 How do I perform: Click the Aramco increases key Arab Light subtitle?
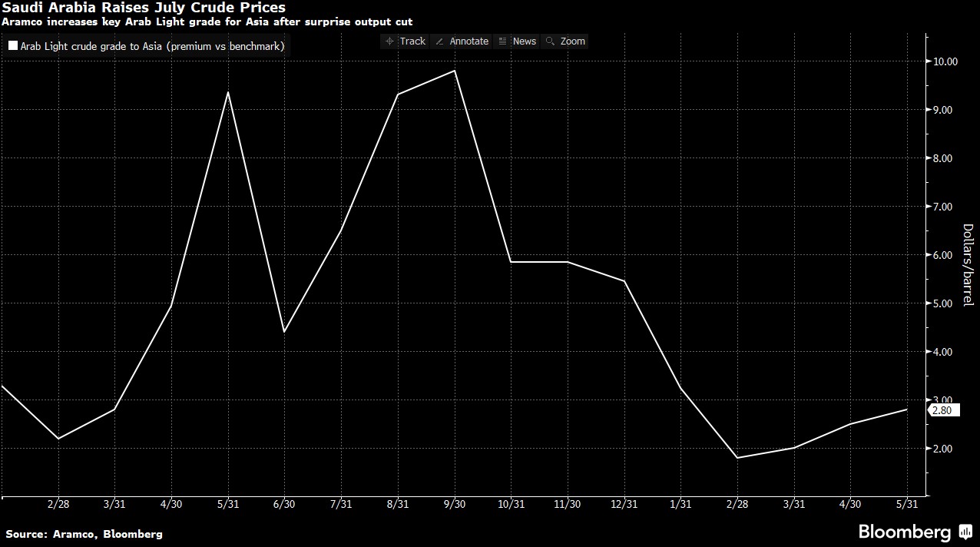pos(207,22)
